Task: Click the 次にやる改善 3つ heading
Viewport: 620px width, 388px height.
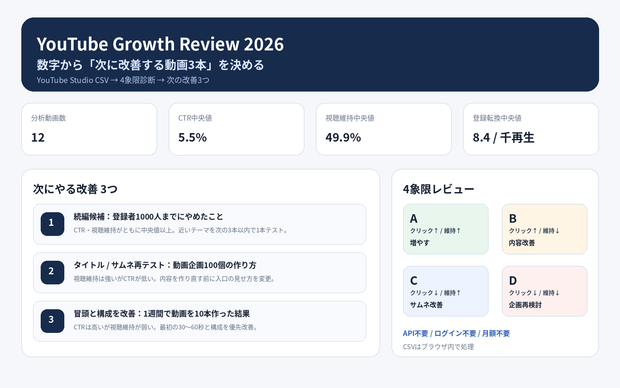Action: [x=75, y=189]
